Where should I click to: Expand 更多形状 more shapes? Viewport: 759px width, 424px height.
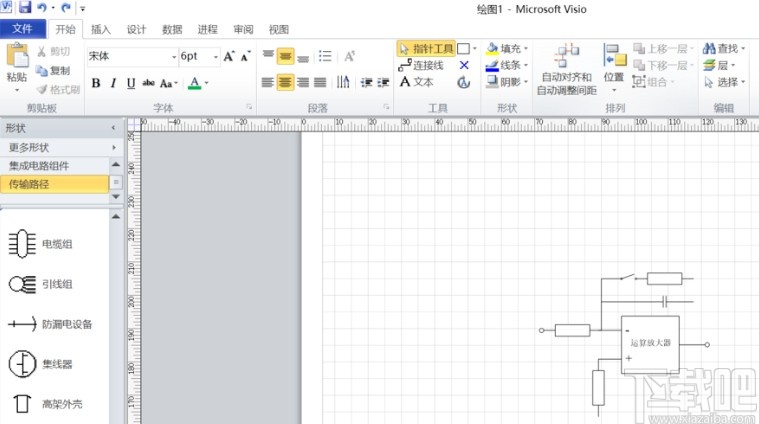(x=61, y=147)
